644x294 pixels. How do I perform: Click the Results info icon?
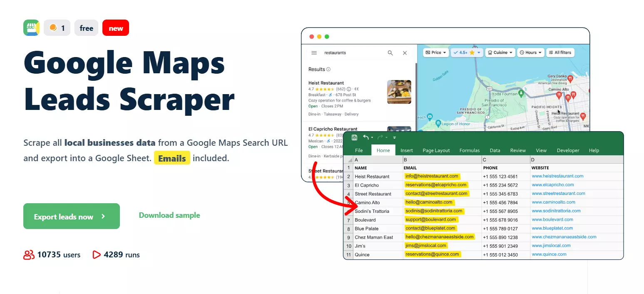(328, 69)
